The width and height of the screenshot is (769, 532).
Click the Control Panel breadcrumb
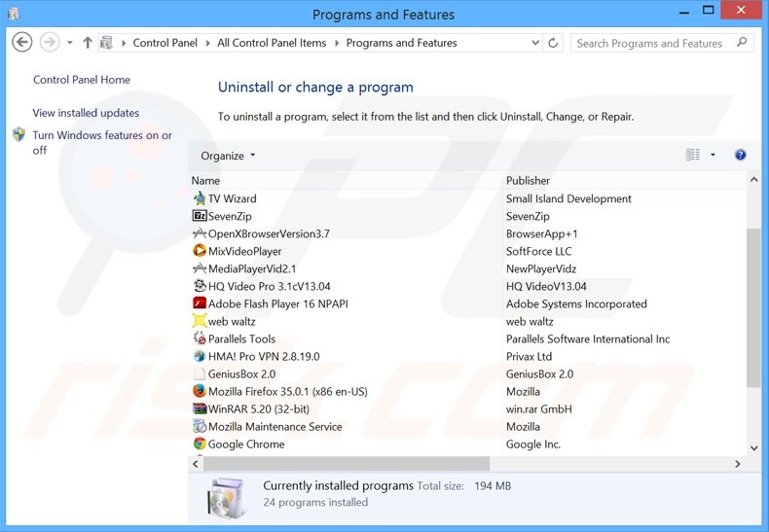click(165, 43)
